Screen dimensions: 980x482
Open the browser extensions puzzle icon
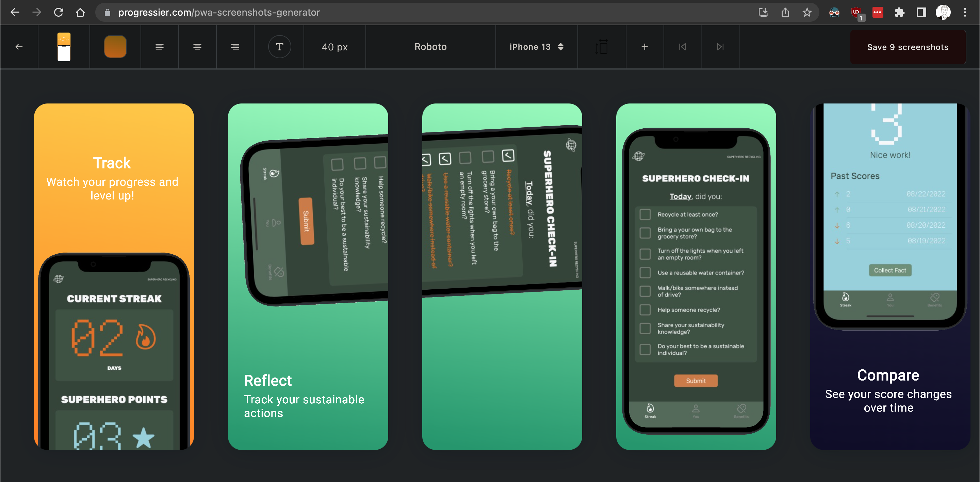click(899, 13)
